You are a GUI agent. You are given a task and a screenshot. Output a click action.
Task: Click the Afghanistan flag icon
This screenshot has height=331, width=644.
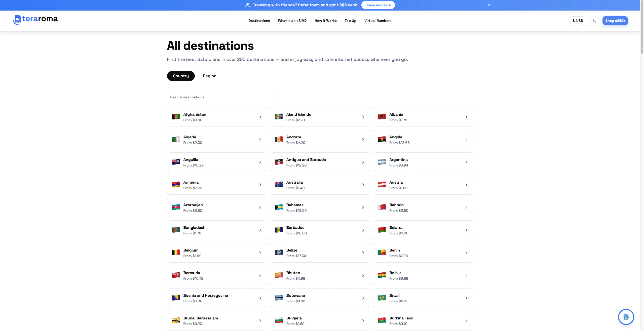coord(176,117)
